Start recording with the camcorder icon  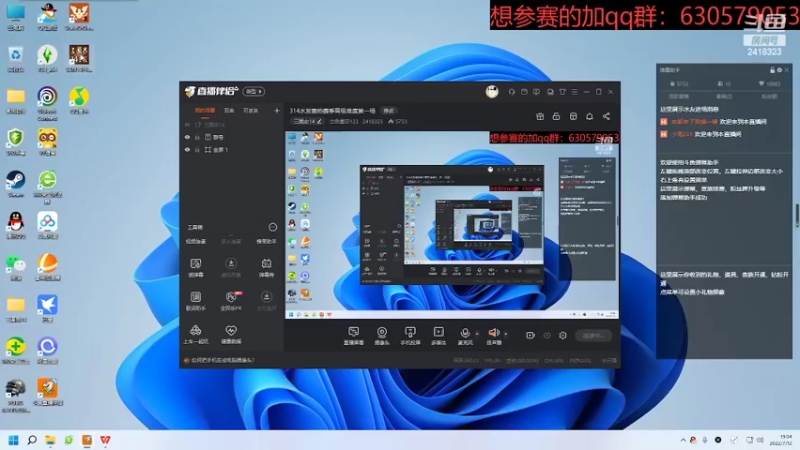(530, 335)
